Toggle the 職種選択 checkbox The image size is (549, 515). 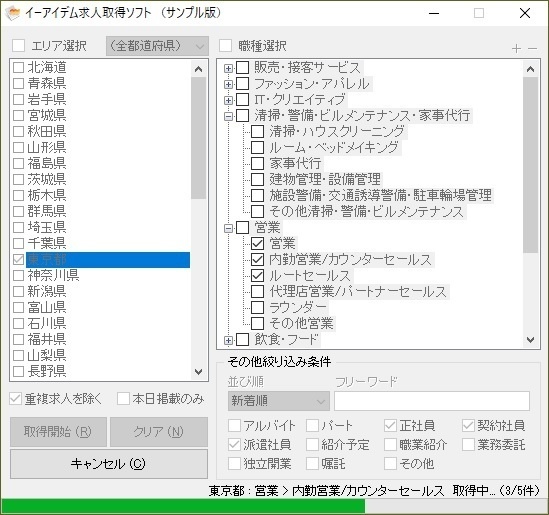(x=225, y=46)
